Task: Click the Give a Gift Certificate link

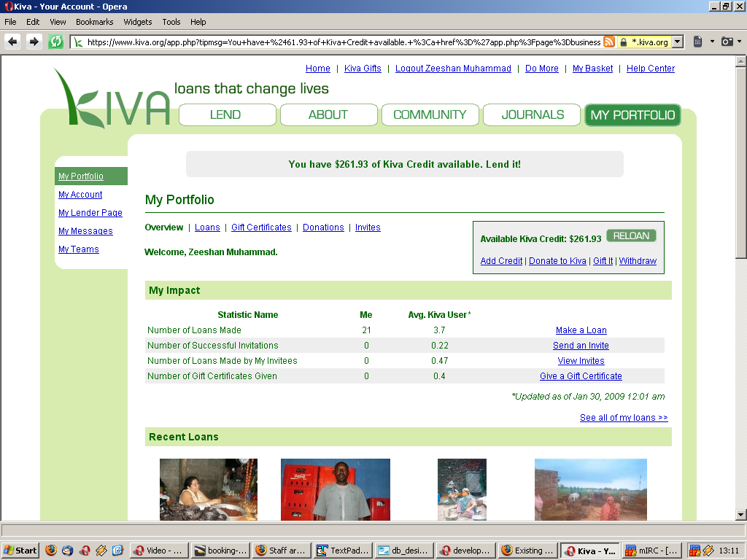Action: tap(581, 376)
